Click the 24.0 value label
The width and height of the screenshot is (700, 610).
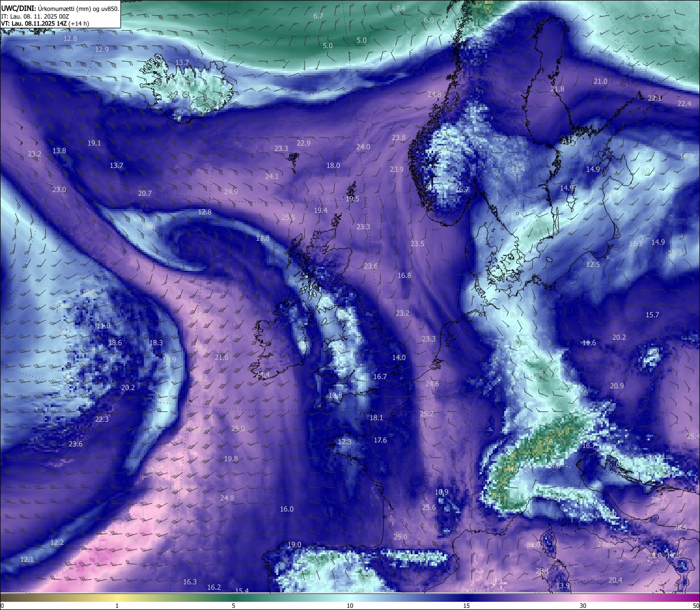pyautogui.click(x=363, y=147)
